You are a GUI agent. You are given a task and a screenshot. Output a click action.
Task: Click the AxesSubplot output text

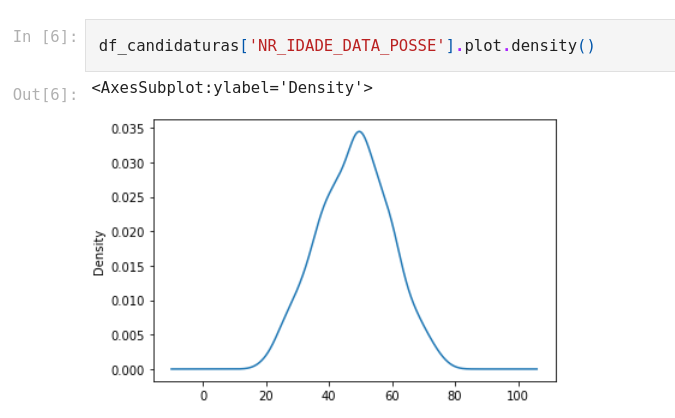point(232,88)
